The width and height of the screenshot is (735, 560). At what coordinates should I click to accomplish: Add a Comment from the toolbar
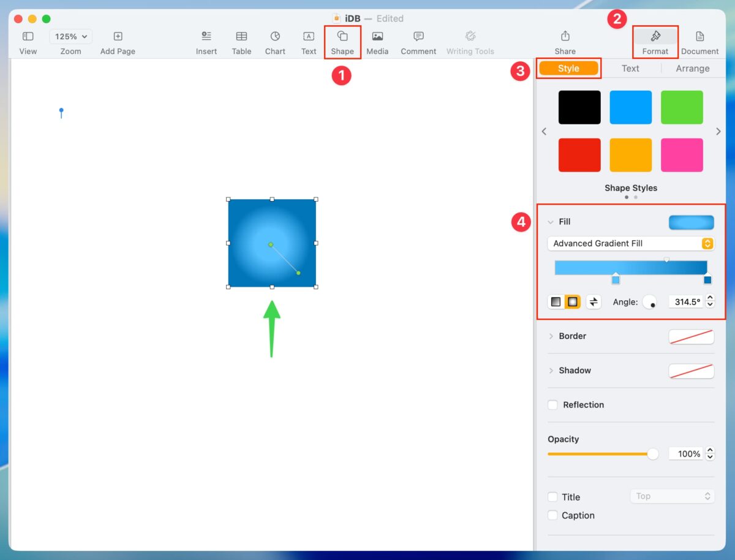click(418, 37)
